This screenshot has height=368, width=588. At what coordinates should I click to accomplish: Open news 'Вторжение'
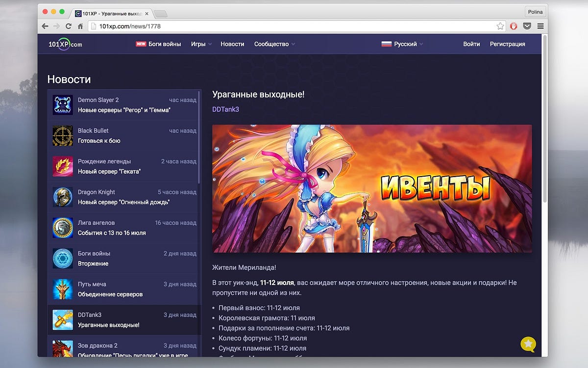point(93,263)
